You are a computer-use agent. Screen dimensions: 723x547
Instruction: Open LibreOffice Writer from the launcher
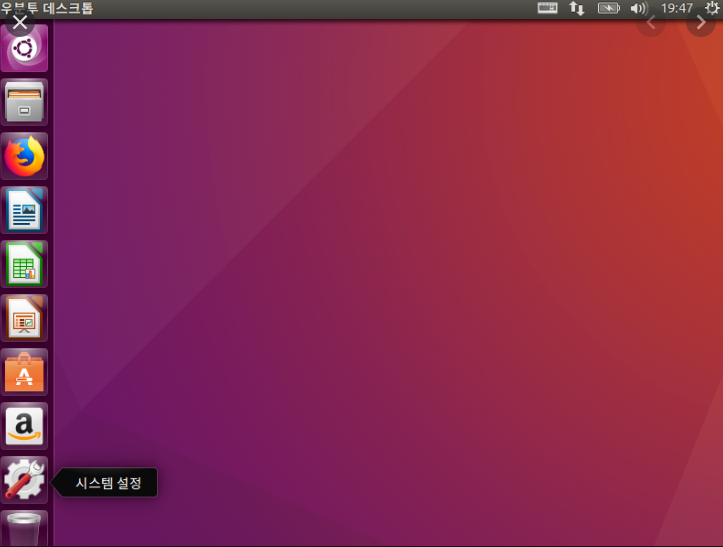24,210
